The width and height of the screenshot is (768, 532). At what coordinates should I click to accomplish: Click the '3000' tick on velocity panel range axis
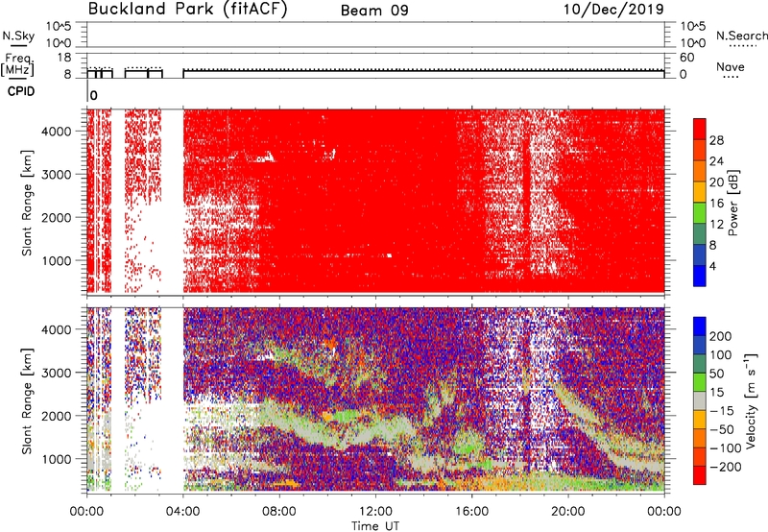[x=56, y=373]
